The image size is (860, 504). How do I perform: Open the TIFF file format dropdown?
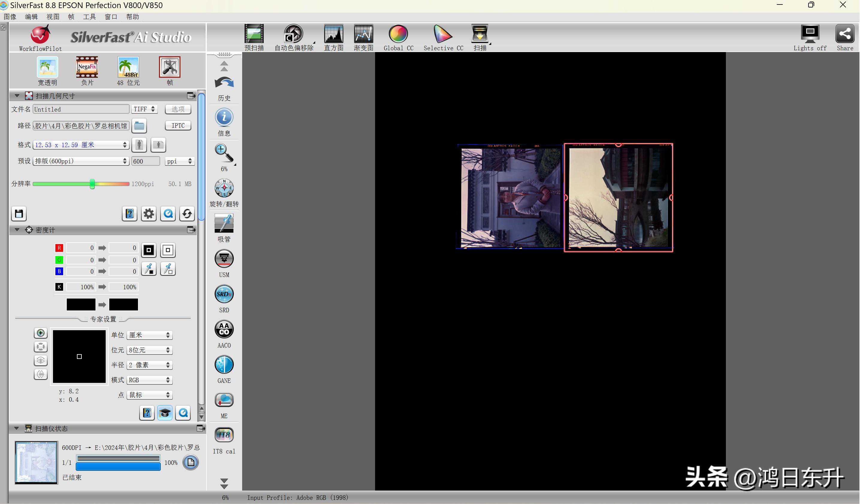coord(144,109)
